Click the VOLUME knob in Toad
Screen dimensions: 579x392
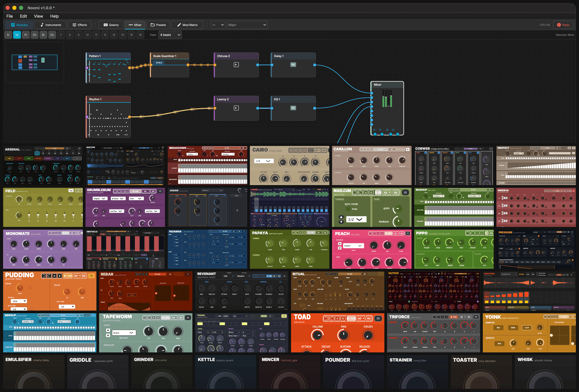tap(317, 335)
